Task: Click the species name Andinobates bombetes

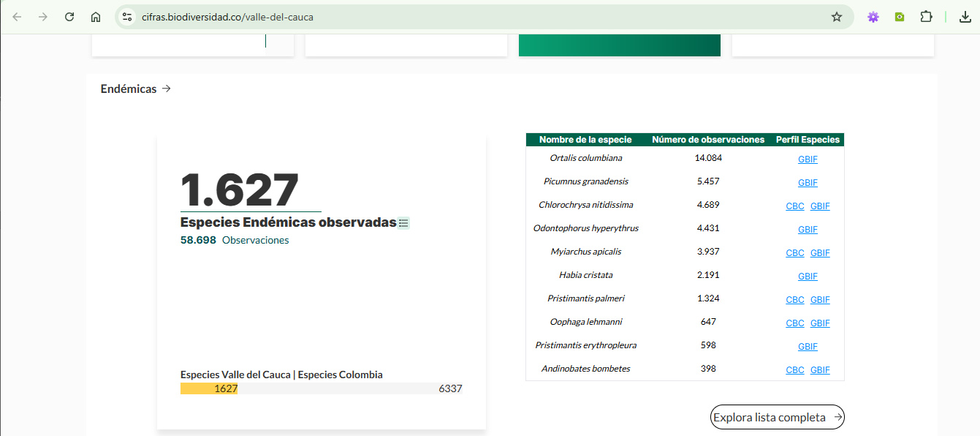Action: (x=586, y=369)
